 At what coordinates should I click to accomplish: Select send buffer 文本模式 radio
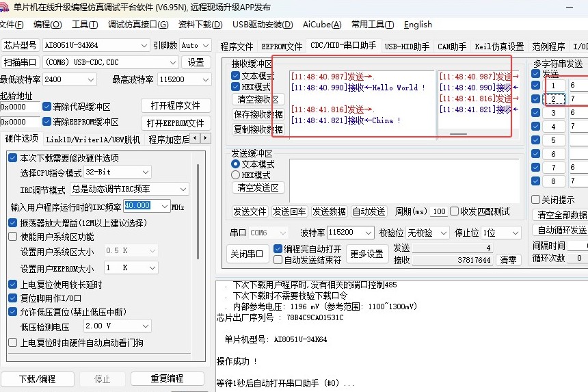(235, 164)
